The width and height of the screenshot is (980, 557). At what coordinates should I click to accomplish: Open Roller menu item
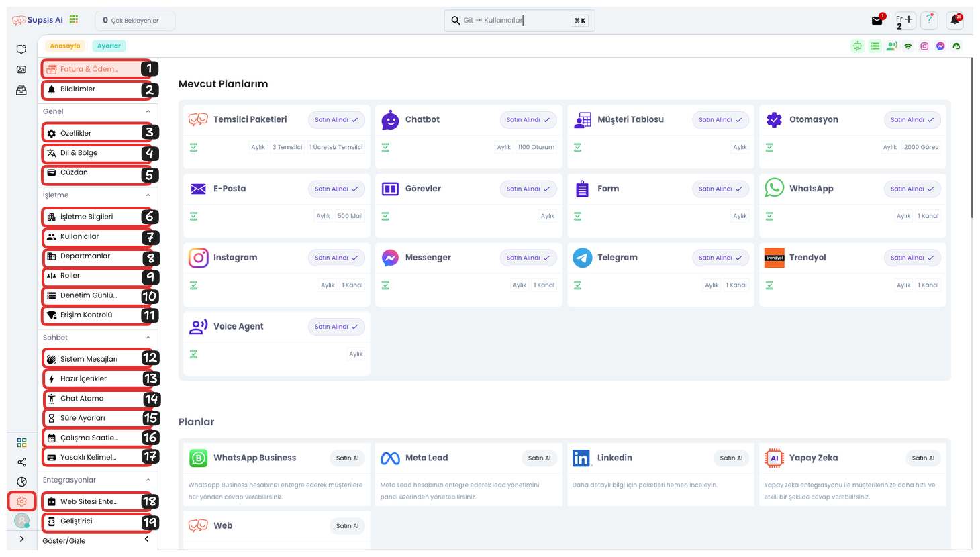pos(98,276)
